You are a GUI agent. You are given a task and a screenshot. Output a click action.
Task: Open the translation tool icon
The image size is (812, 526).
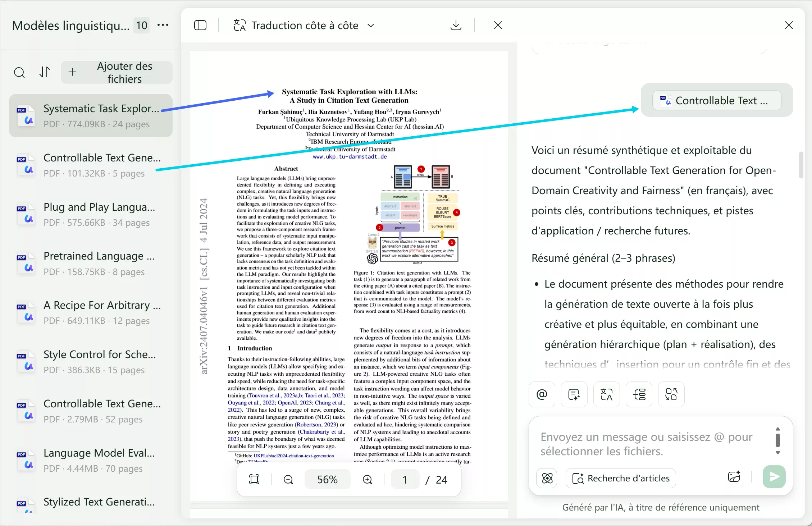point(606,394)
